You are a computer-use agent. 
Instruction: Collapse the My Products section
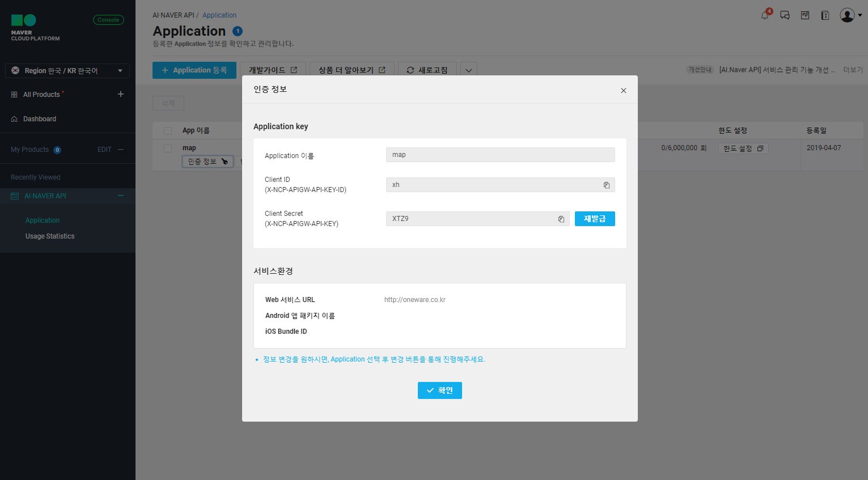click(121, 150)
